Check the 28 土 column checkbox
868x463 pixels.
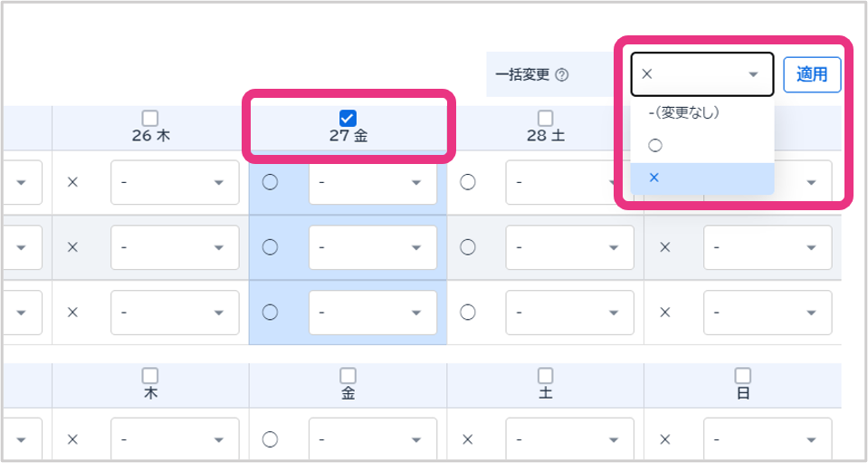click(x=545, y=118)
